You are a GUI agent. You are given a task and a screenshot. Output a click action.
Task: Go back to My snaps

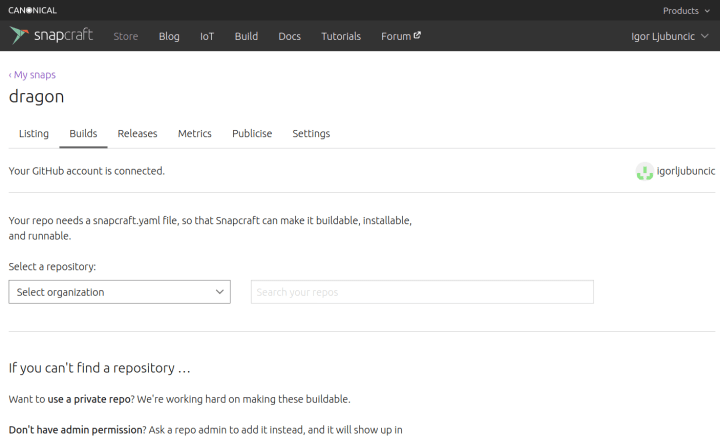32,75
